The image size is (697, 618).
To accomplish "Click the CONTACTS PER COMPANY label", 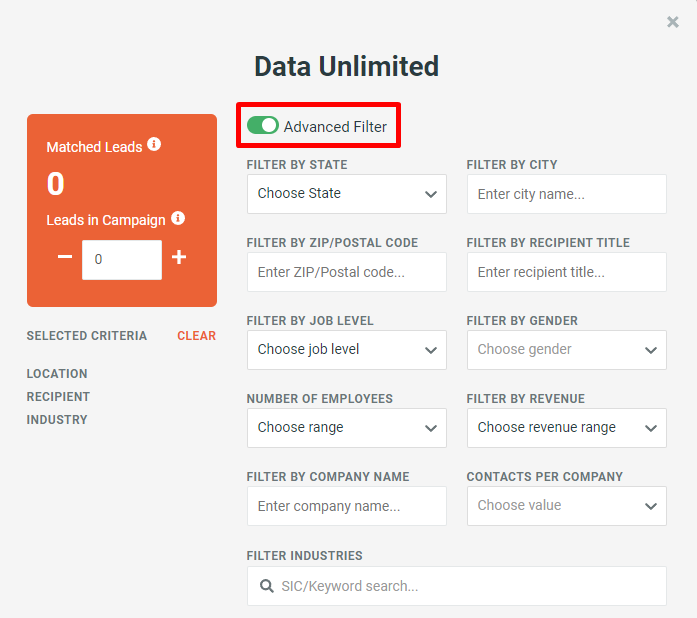I will click(x=545, y=477).
